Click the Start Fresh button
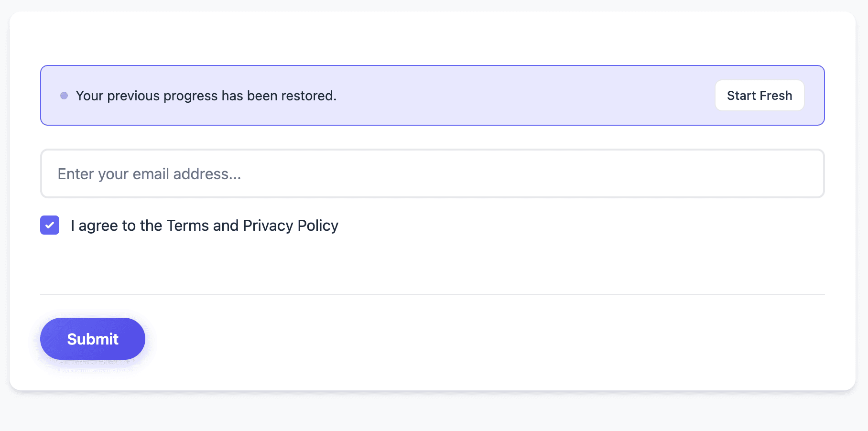 (759, 96)
